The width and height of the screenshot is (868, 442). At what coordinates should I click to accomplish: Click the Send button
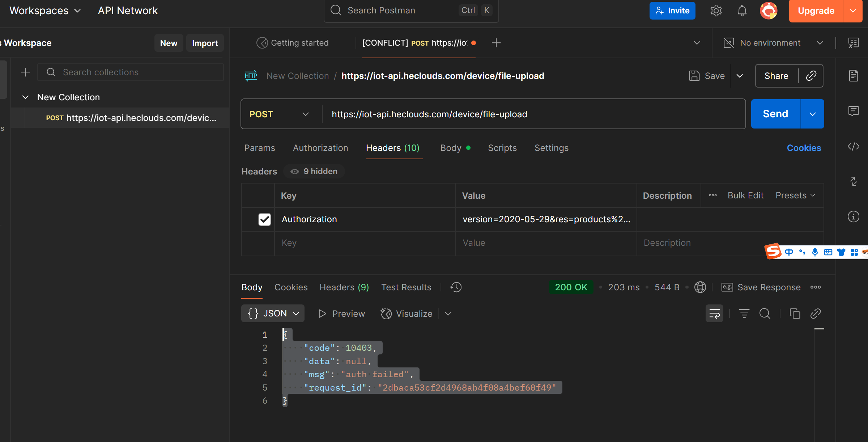775,114
